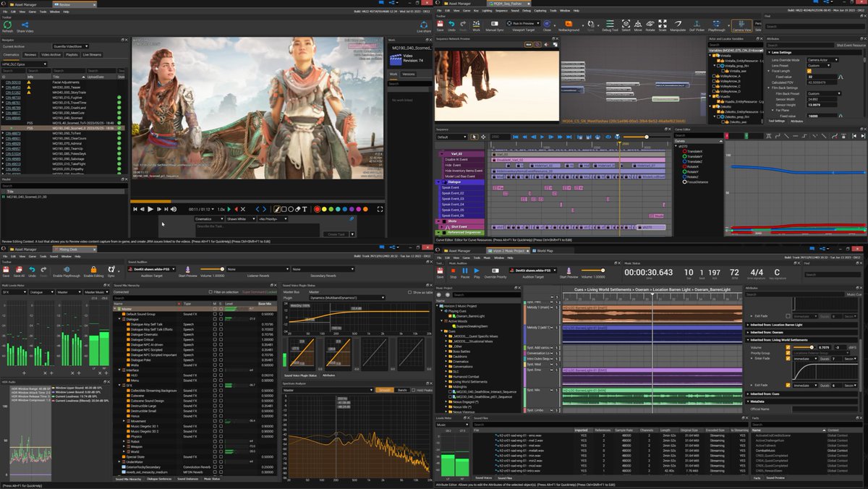Click Share Video icon in Review toolbar
This screenshot has width=868, height=489.
(25, 26)
